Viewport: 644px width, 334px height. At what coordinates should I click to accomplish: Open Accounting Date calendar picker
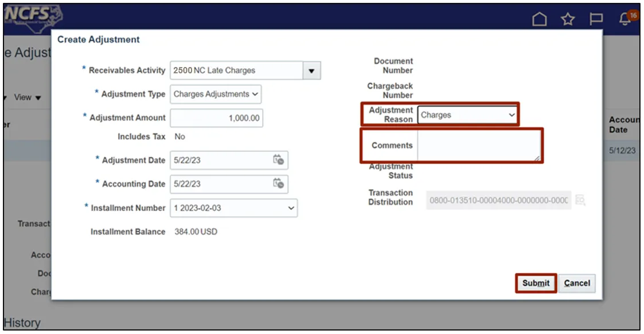click(x=279, y=183)
